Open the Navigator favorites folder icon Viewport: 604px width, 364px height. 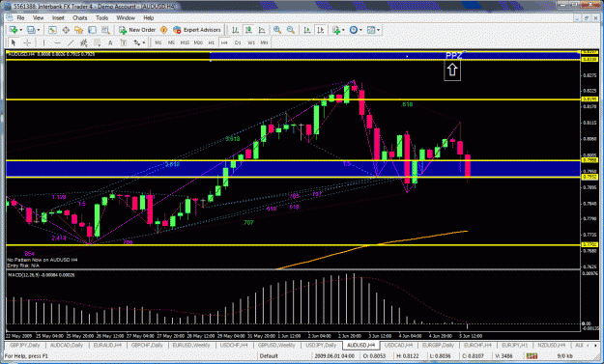78,30
